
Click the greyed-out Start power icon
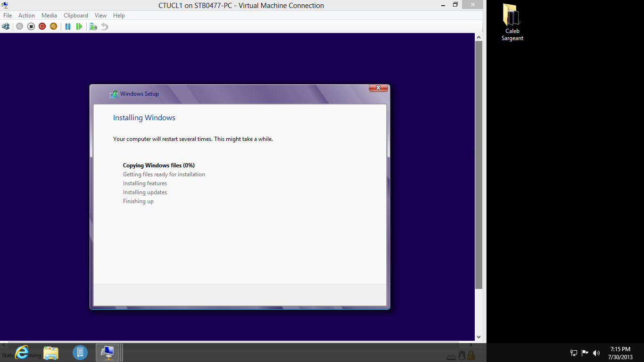(19, 26)
